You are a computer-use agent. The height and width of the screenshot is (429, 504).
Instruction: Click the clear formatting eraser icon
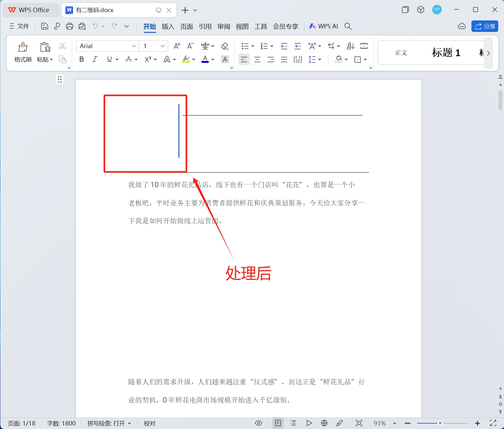click(x=225, y=46)
